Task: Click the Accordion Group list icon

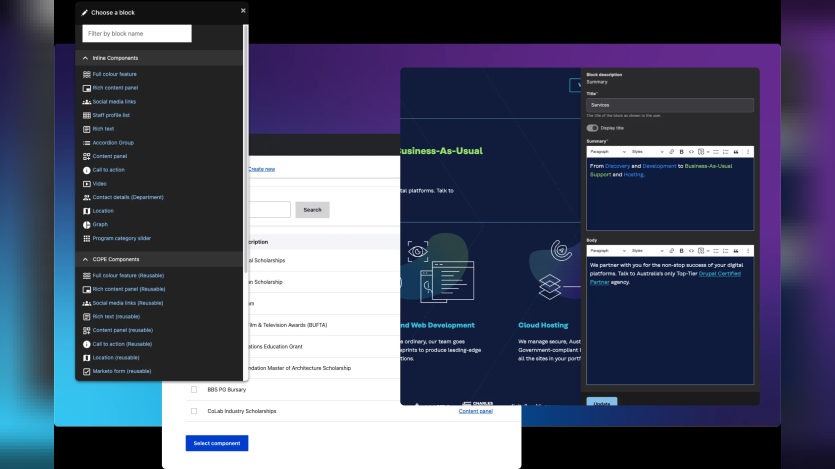Action: (x=86, y=143)
